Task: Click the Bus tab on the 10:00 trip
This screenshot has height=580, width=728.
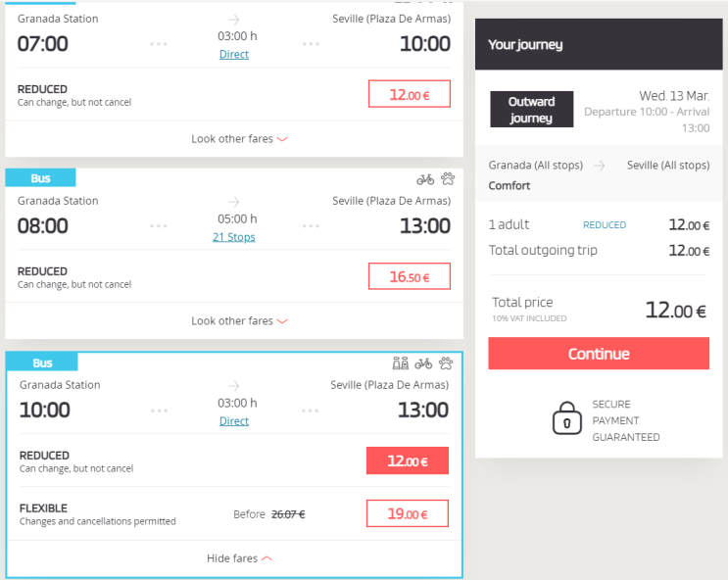Action: pos(42,362)
